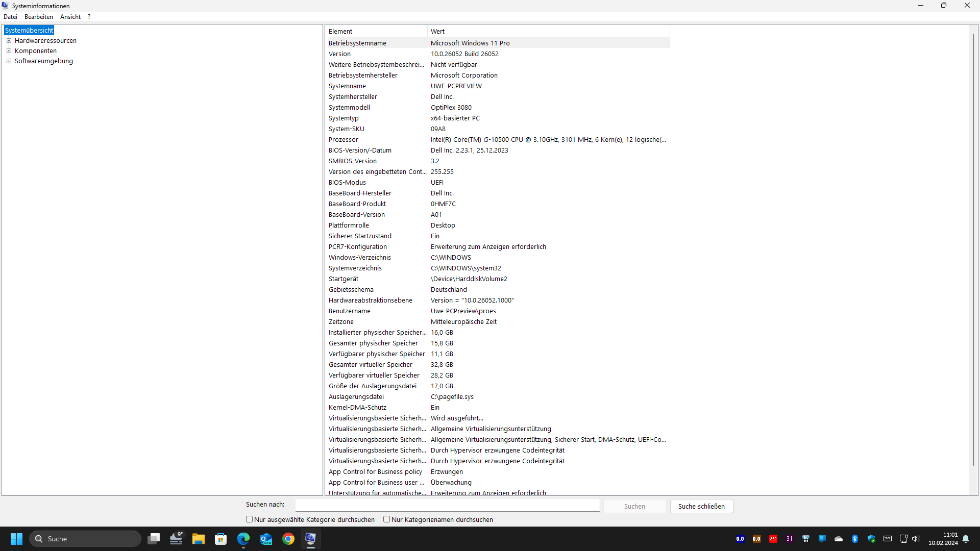Launch Microsoft Edge from the taskbar

pos(243,539)
